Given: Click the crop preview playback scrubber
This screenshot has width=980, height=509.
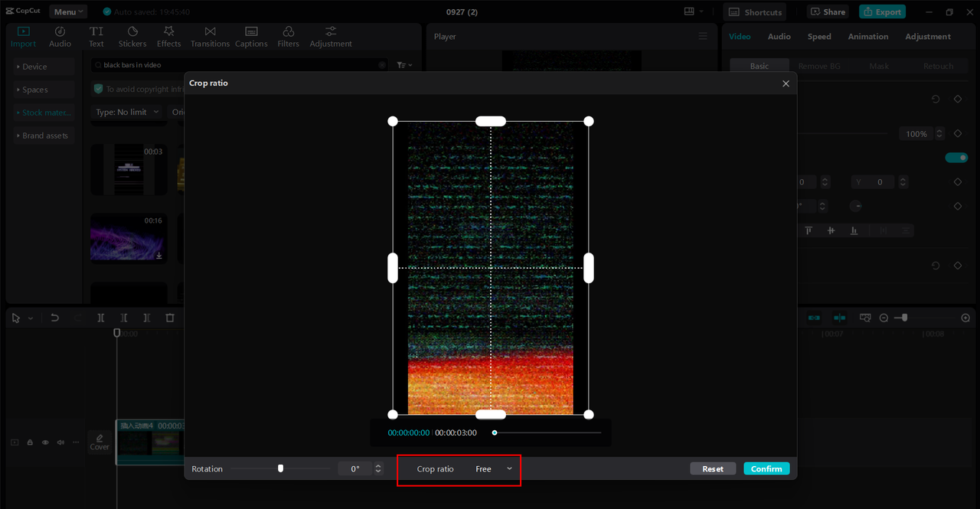Looking at the screenshot, I should 495,432.
